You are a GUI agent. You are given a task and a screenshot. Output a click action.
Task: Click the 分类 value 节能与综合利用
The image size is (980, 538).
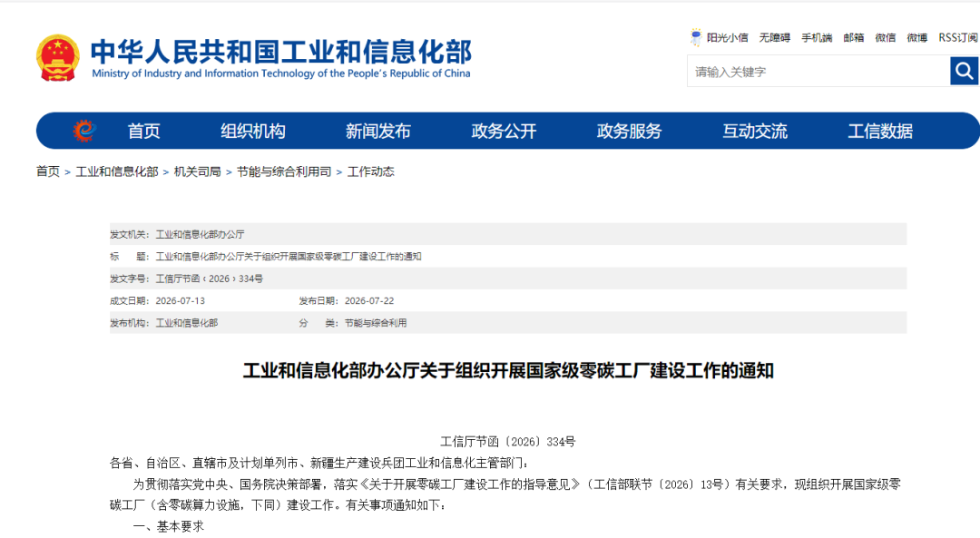click(376, 323)
